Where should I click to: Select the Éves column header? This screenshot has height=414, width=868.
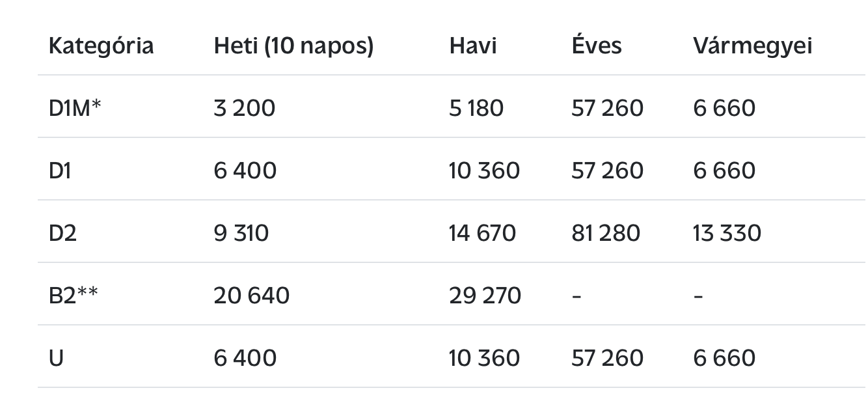(x=597, y=45)
